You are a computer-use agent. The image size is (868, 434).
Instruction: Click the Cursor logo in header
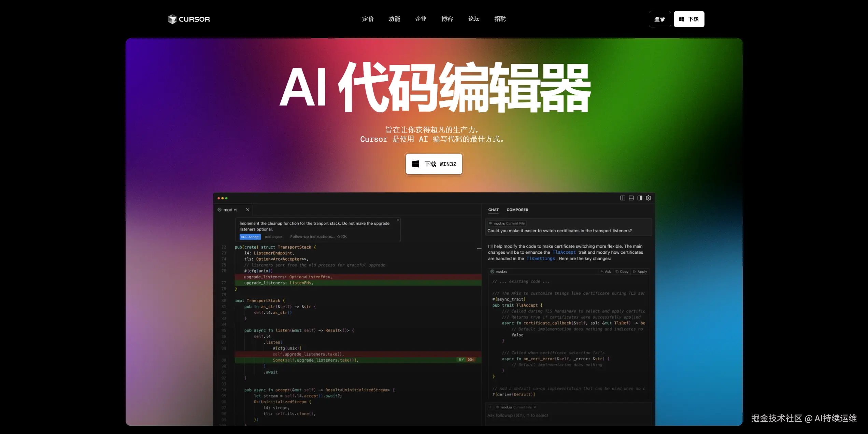(x=189, y=19)
